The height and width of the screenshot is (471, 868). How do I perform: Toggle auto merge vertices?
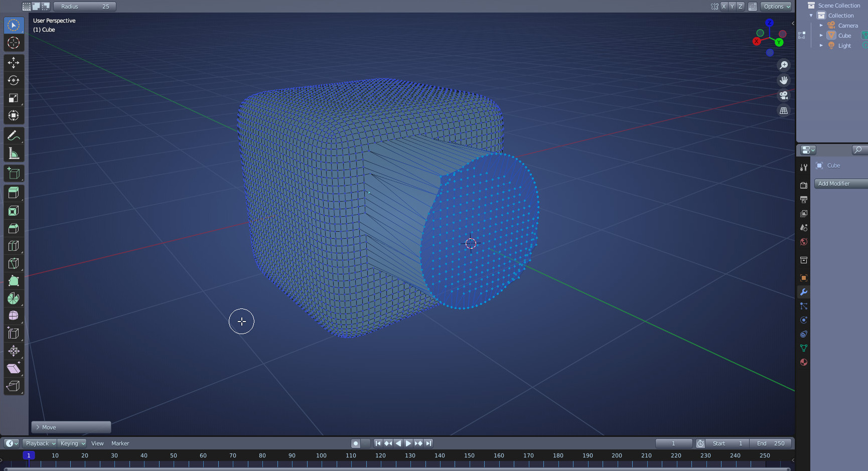tap(753, 7)
